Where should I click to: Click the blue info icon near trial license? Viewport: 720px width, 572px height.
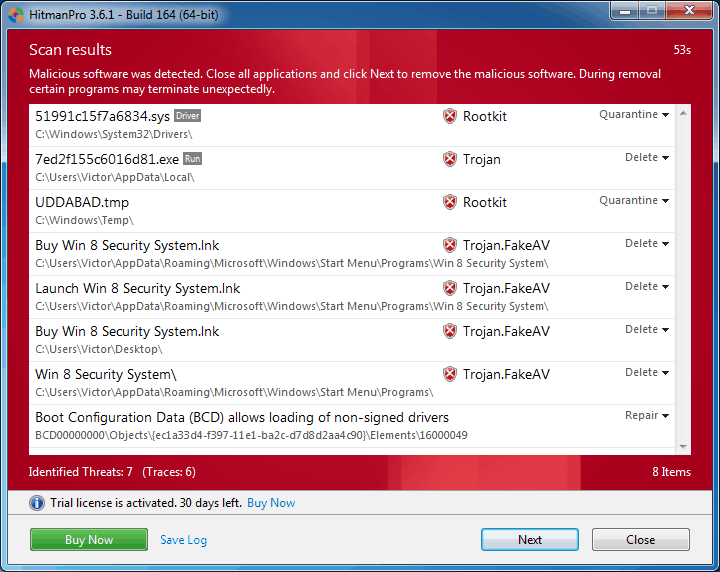(x=37, y=503)
